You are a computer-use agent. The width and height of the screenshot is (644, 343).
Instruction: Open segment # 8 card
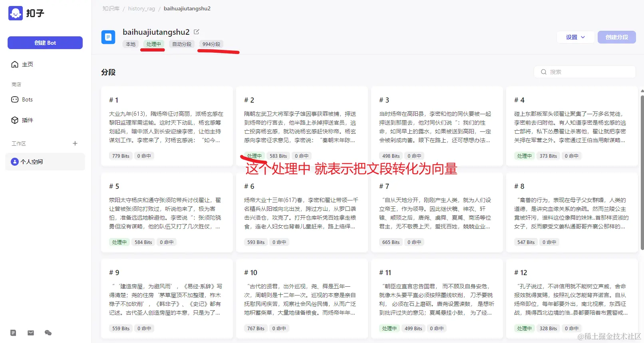pyautogui.click(x=572, y=212)
